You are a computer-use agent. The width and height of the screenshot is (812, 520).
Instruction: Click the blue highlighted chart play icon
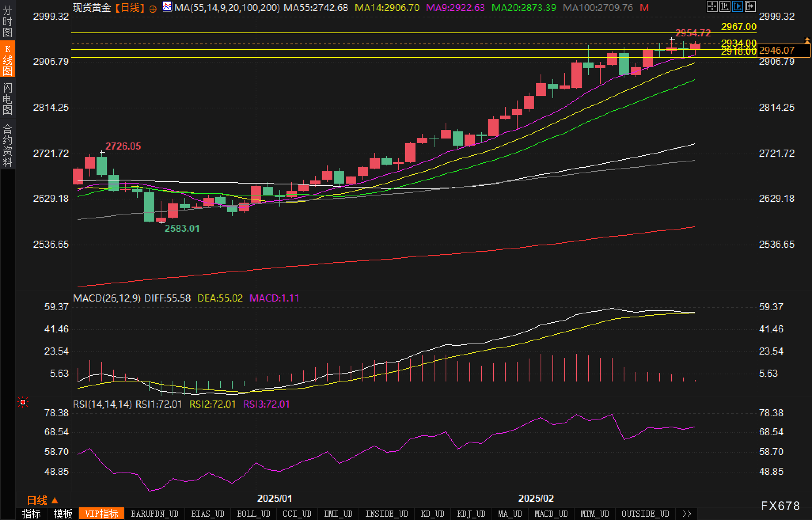(737, 6)
